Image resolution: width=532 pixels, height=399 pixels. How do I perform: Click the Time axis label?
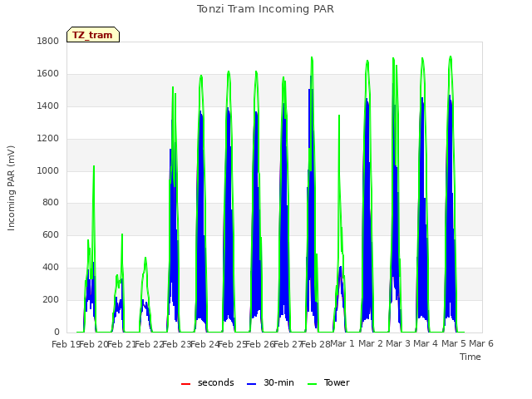click(470, 357)
